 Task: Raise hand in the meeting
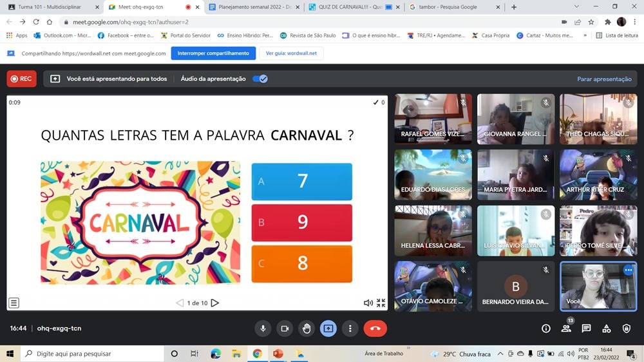point(307,329)
